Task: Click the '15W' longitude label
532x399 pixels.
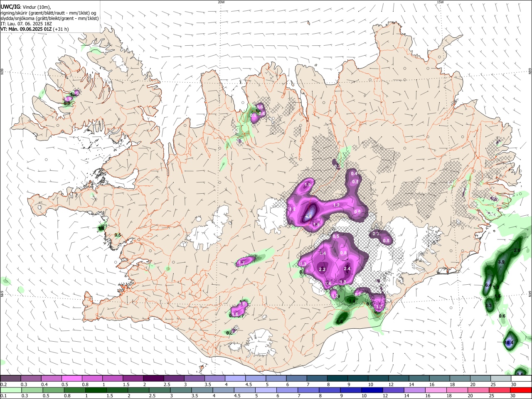Action: (x=440, y=2)
